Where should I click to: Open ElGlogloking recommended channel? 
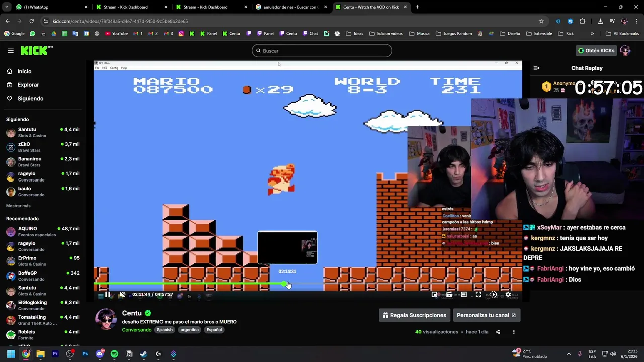43,305
